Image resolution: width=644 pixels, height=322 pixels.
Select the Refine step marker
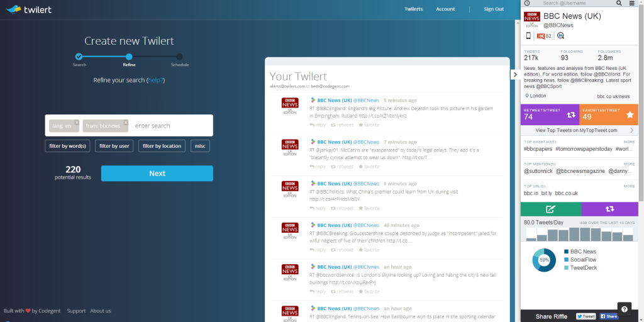[x=129, y=57]
